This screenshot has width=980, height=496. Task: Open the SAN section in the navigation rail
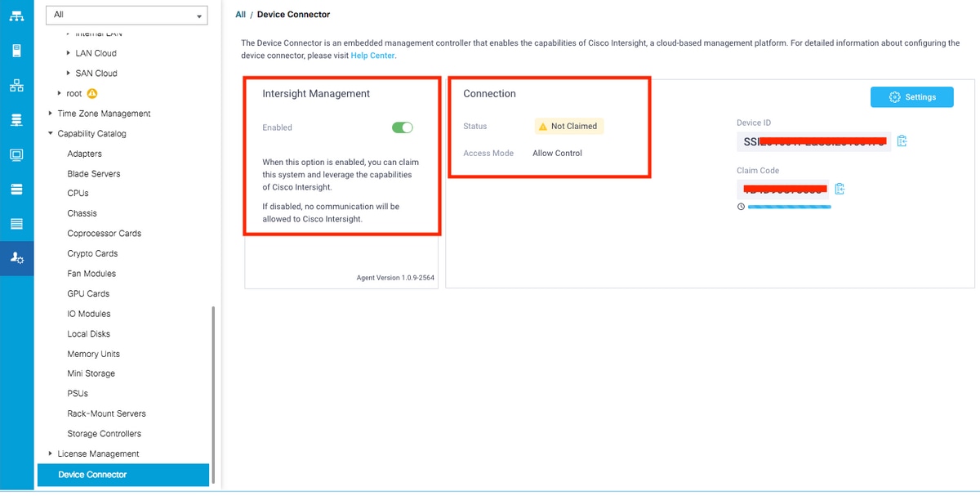click(x=16, y=120)
